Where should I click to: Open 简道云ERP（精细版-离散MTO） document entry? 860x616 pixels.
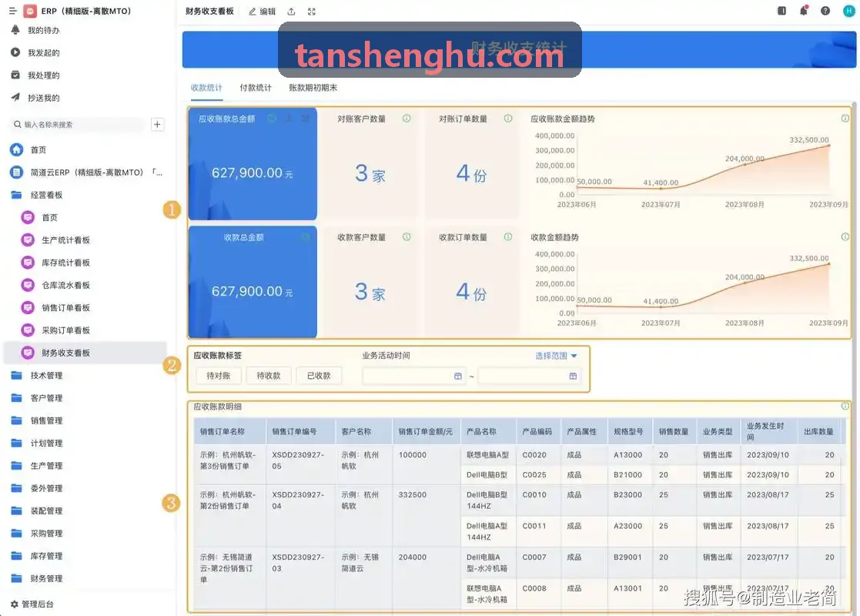(86, 172)
